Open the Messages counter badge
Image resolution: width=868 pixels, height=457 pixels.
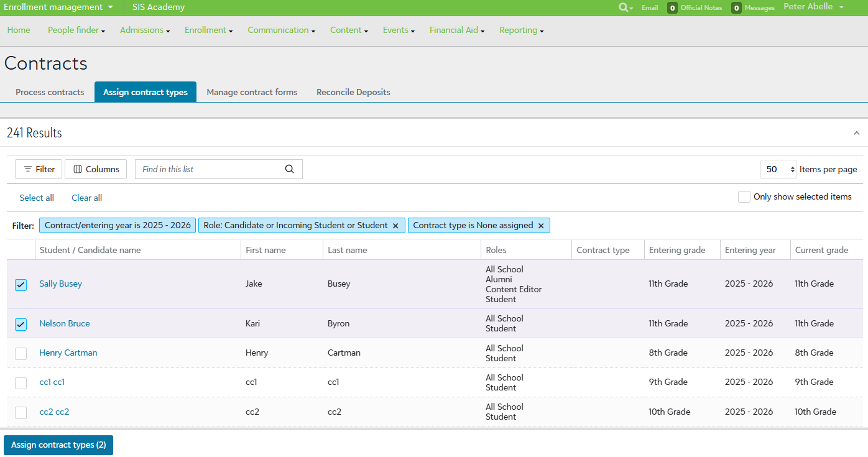(736, 8)
